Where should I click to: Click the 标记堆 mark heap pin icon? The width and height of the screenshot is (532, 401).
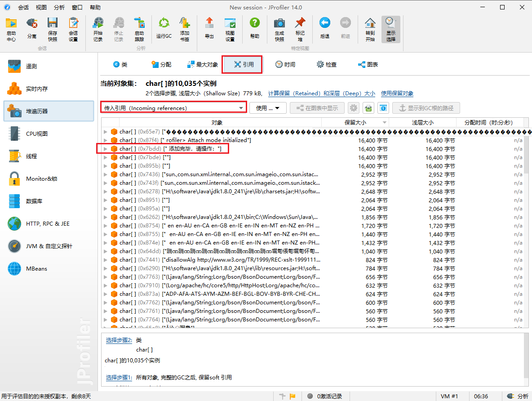pos(300,29)
